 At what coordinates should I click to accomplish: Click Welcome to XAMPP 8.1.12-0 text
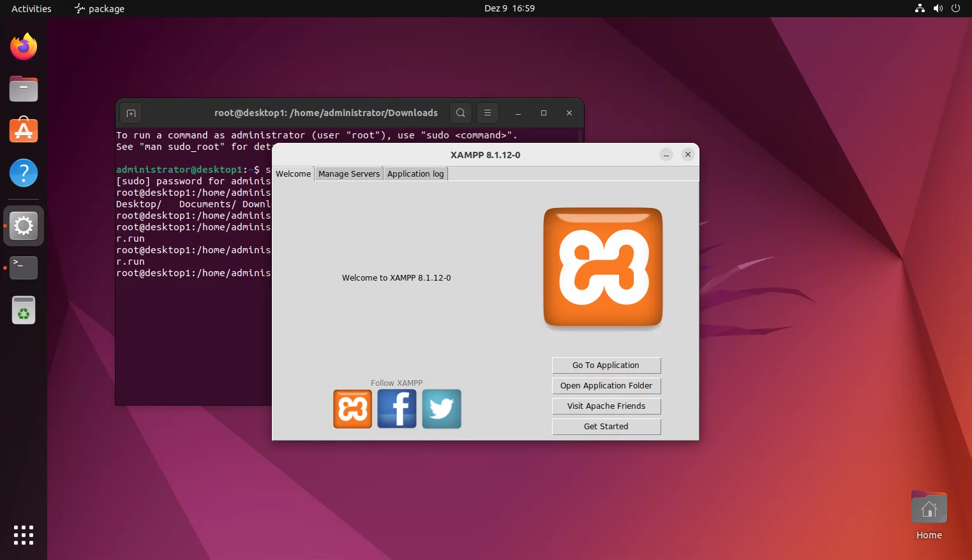tap(396, 278)
